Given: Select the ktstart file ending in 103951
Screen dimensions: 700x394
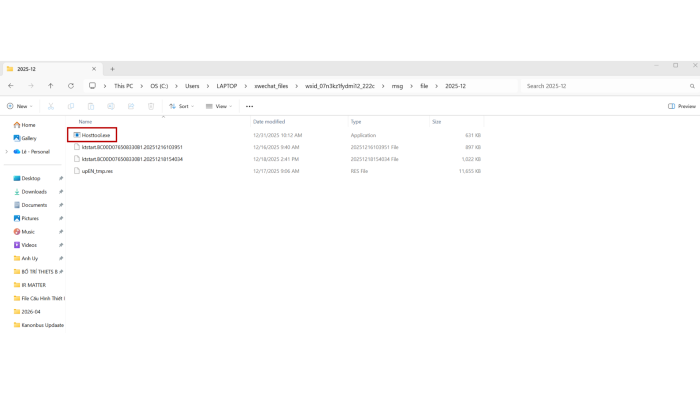Looking at the screenshot, I should pyautogui.click(x=128, y=147).
